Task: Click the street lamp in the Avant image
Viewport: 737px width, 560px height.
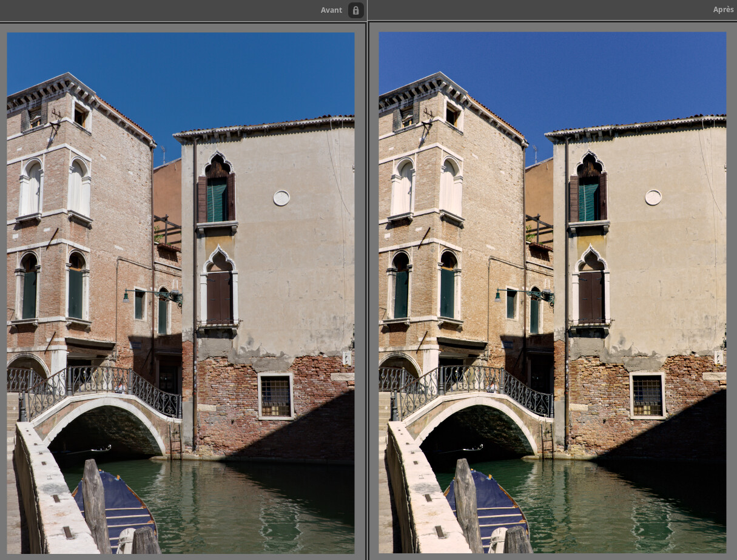Action: [127, 295]
